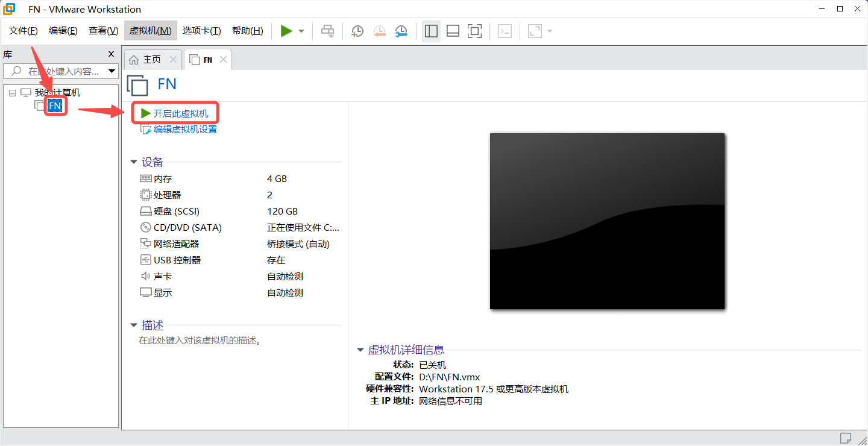The width and height of the screenshot is (868, 446).
Task: Click 编辑虚拟机设置 link
Action: [x=184, y=130]
